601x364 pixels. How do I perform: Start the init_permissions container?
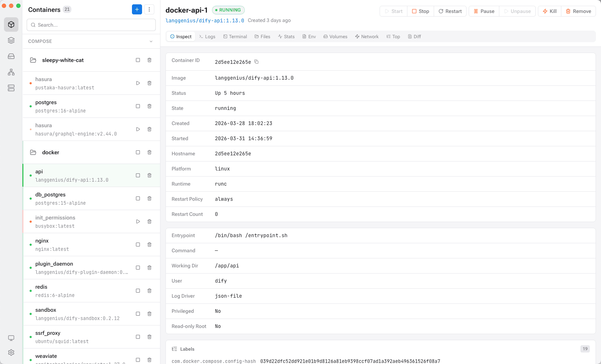click(138, 222)
